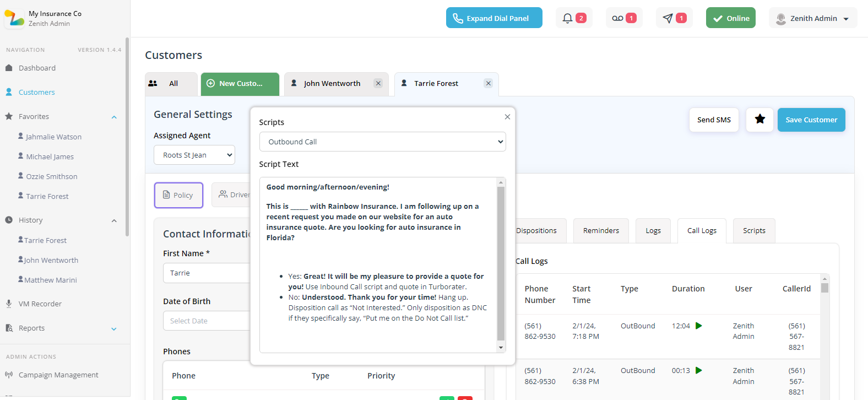Toggle the Online status button
Image resolution: width=868 pixels, height=400 pixels.
click(731, 18)
